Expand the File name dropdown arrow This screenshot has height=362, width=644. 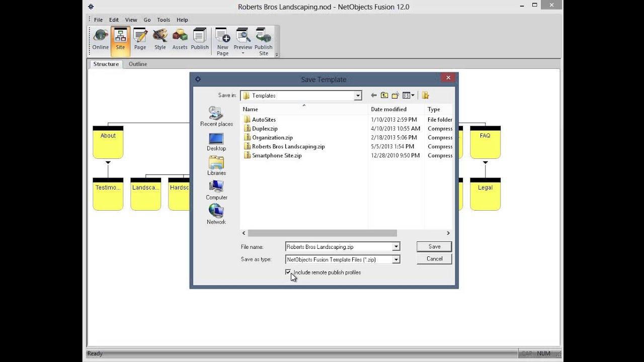coord(396,247)
